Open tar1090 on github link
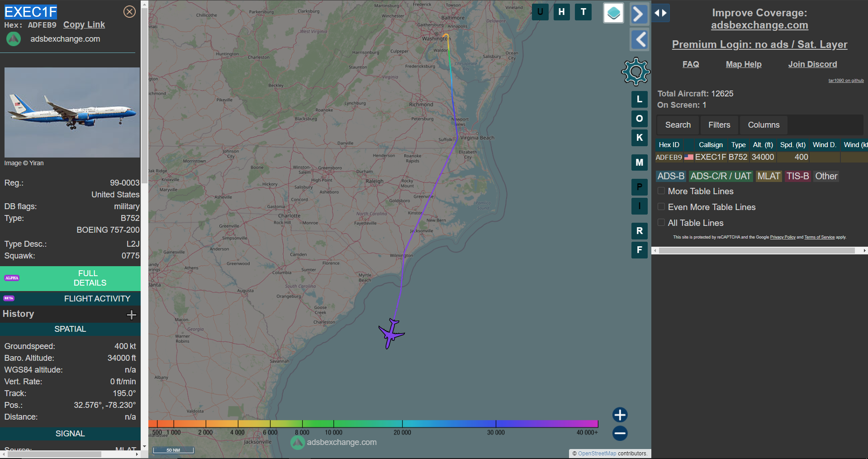Viewport: 868px width, 459px height. (846, 81)
